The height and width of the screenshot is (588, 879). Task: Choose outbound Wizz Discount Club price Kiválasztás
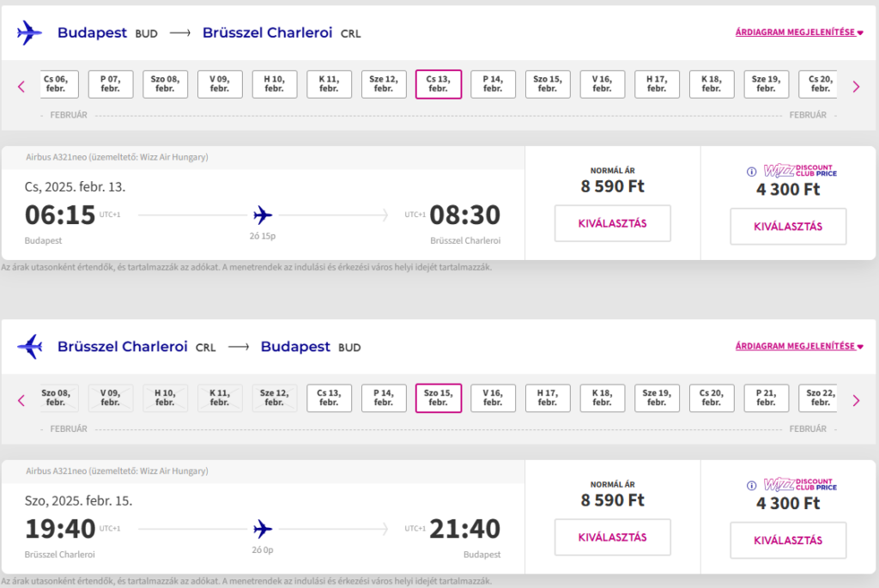pyautogui.click(x=788, y=227)
